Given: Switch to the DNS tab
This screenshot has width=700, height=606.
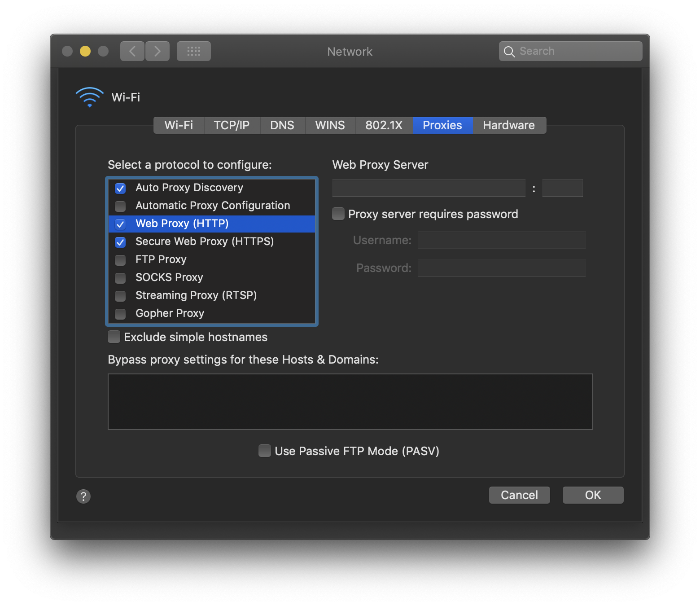Looking at the screenshot, I should click(282, 125).
